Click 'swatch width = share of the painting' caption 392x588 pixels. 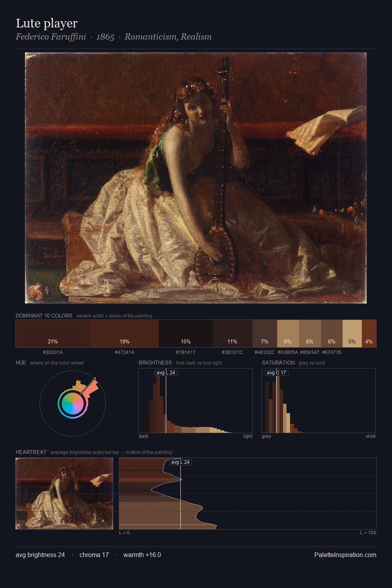114,316
